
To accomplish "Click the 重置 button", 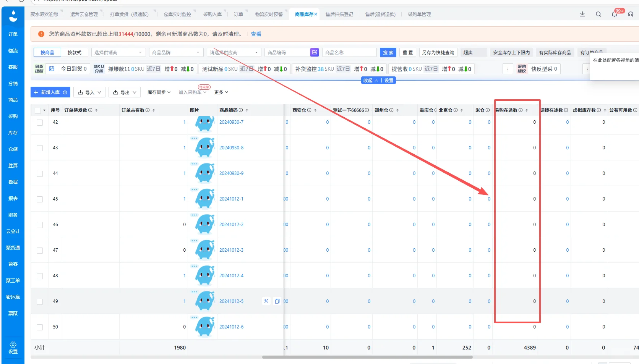I will 408,52.
